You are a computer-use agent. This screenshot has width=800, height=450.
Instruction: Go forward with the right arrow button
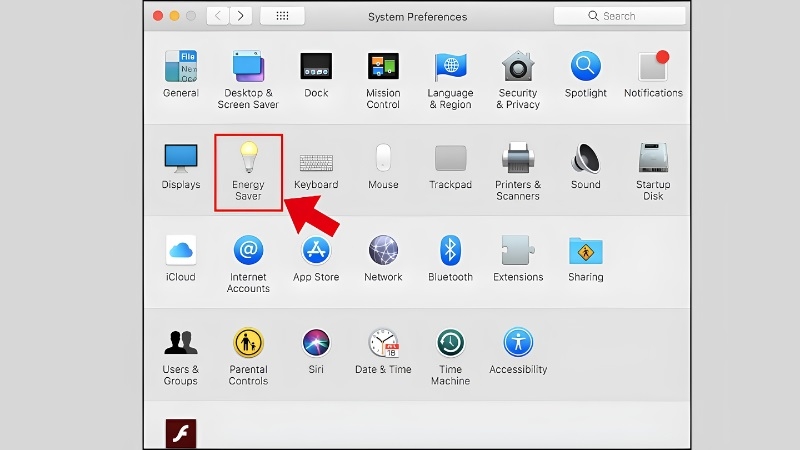(x=240, y=16)
